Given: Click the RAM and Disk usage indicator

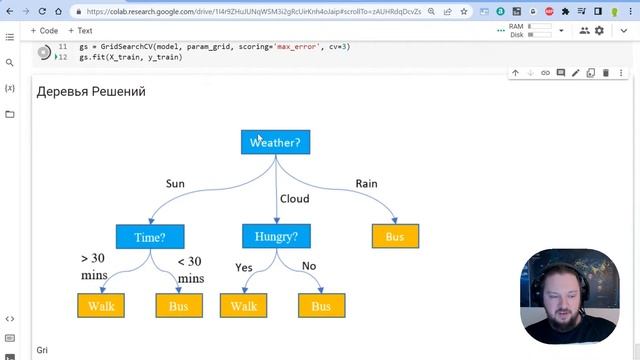Looking at the screenshot, I should point(530,31).
